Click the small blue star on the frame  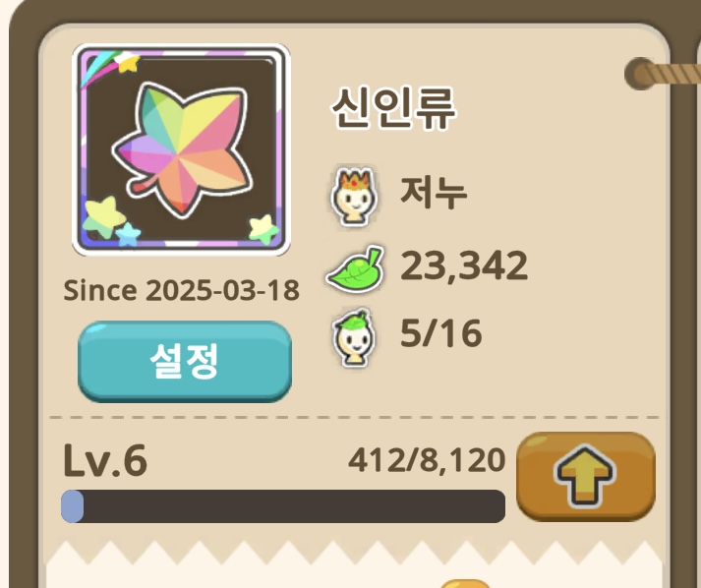(x=129, y=234)
